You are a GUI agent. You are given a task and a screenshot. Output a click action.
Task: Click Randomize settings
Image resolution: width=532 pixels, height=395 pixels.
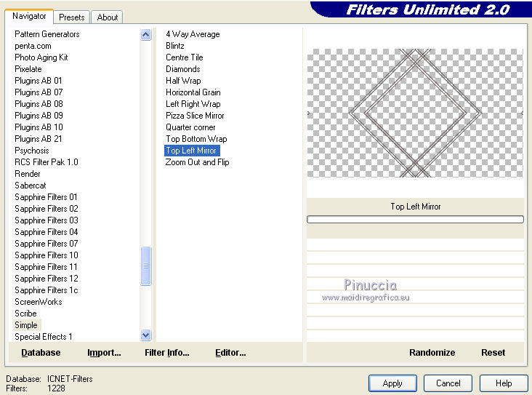point(432,353)
